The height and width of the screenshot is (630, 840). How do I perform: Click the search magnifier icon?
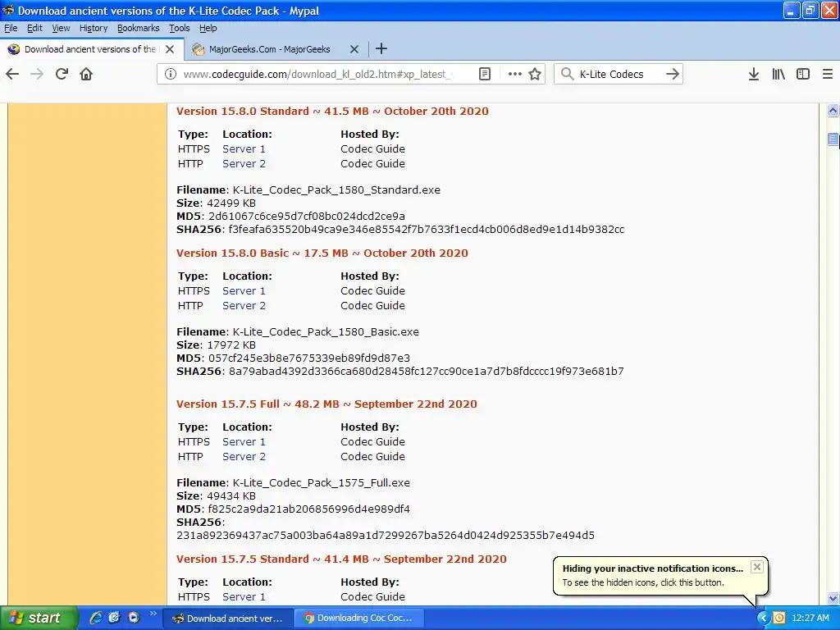click(567, 74)
